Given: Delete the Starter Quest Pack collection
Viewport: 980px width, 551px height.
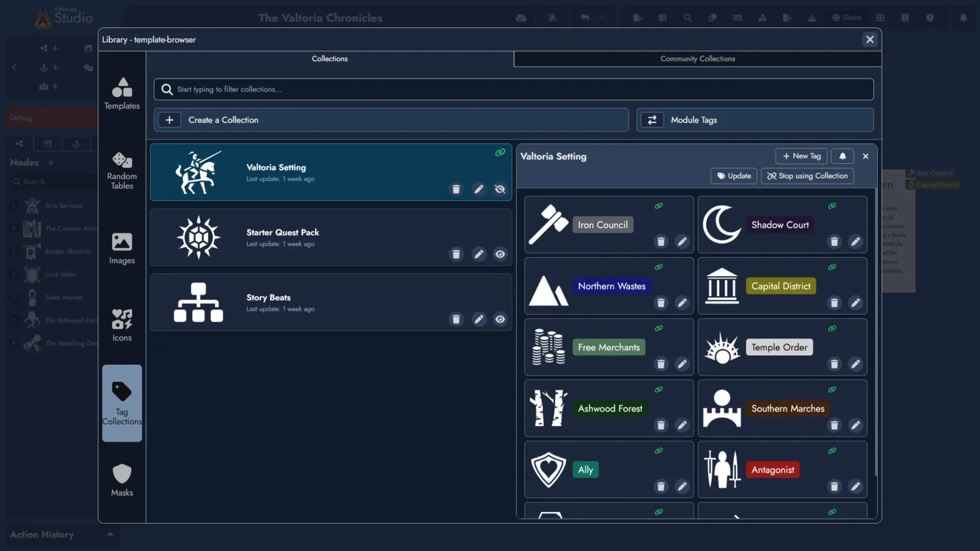Looking at the screenshot, I should 456,254.
